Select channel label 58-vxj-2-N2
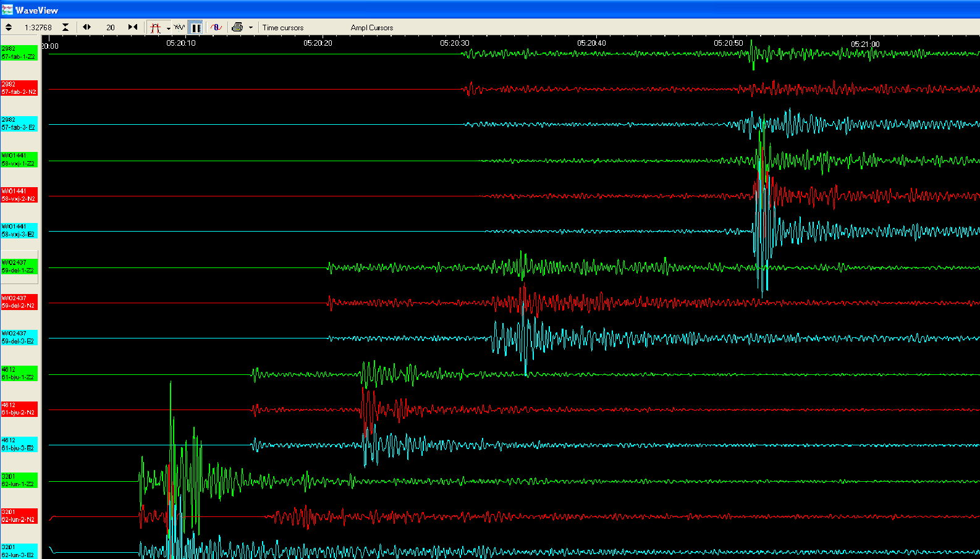The height and width of the screenshot is (559, 980). point(19,195)
